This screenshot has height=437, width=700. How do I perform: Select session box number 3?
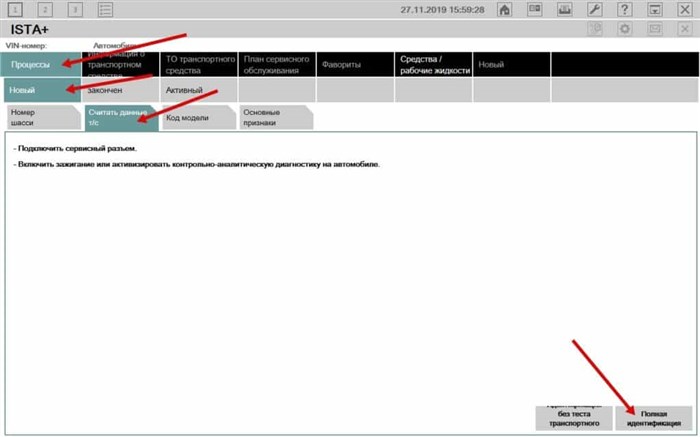pyautogui.click(x=75, y=10)
